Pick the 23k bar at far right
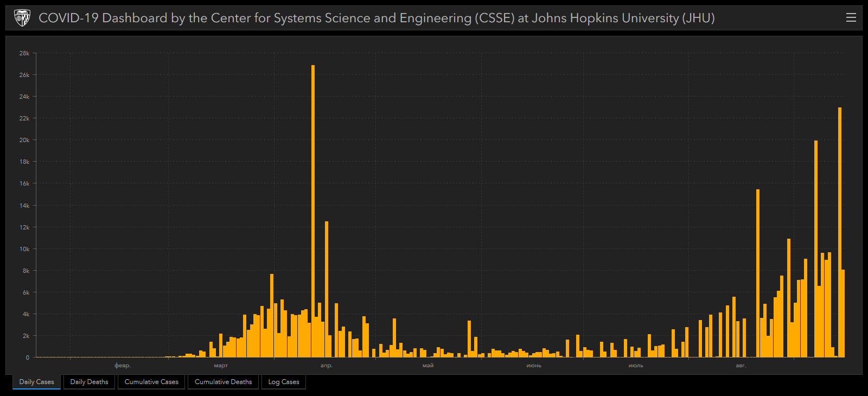 840,232
